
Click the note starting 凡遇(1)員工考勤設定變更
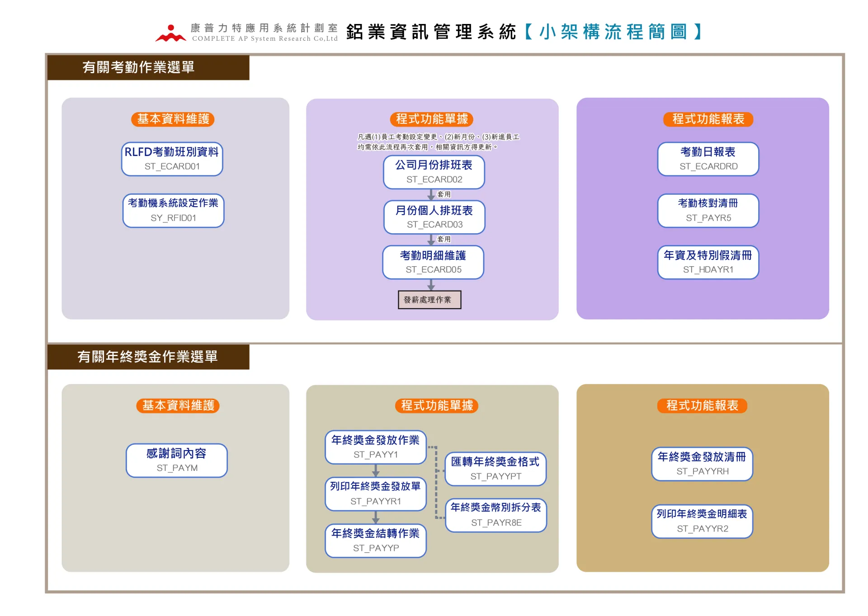(x=438, y=141)
